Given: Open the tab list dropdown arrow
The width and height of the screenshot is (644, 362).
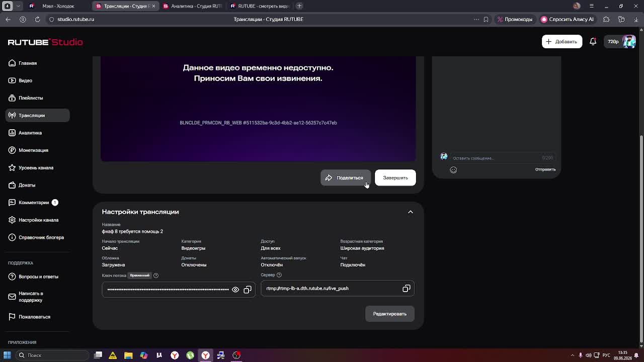Looking at the screenshot, I should tap(19, 6).
